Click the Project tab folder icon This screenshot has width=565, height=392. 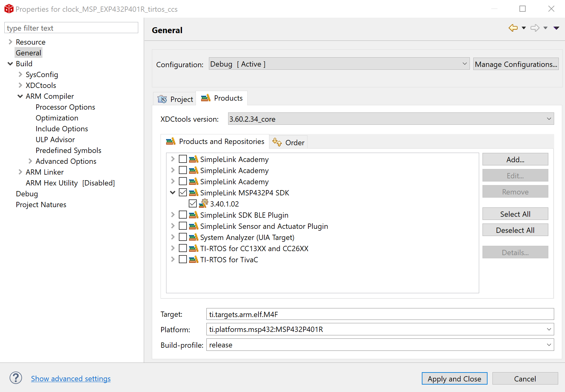coord(162,99)
